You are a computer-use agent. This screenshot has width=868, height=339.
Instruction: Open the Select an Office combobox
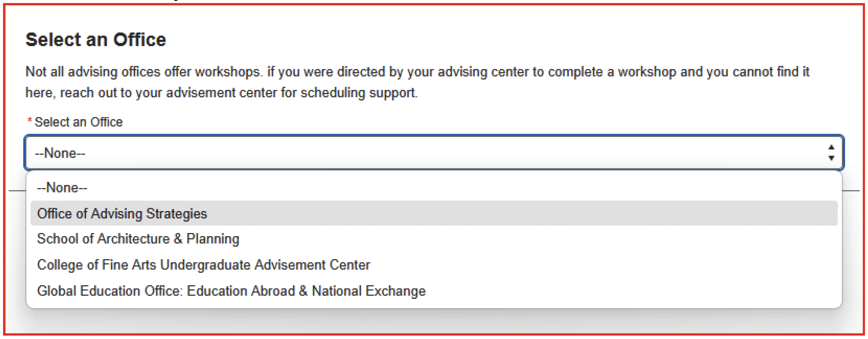pyautogui.click(x=434, y=152)
